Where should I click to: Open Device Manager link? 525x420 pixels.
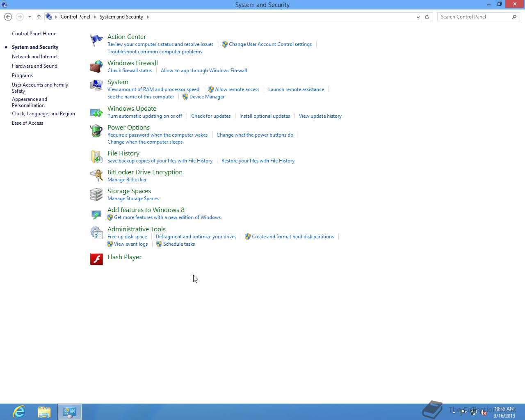pos(207,97)
